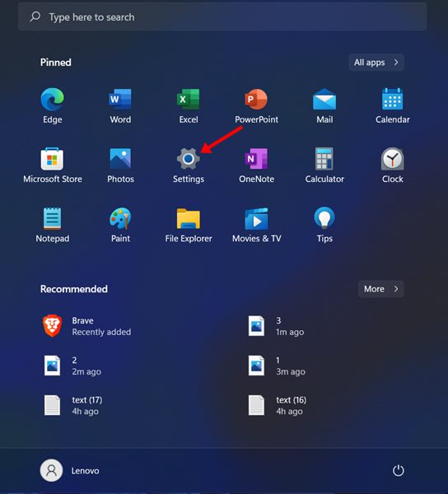
Task: Open File Explorer
Action: tap(189, 225)
